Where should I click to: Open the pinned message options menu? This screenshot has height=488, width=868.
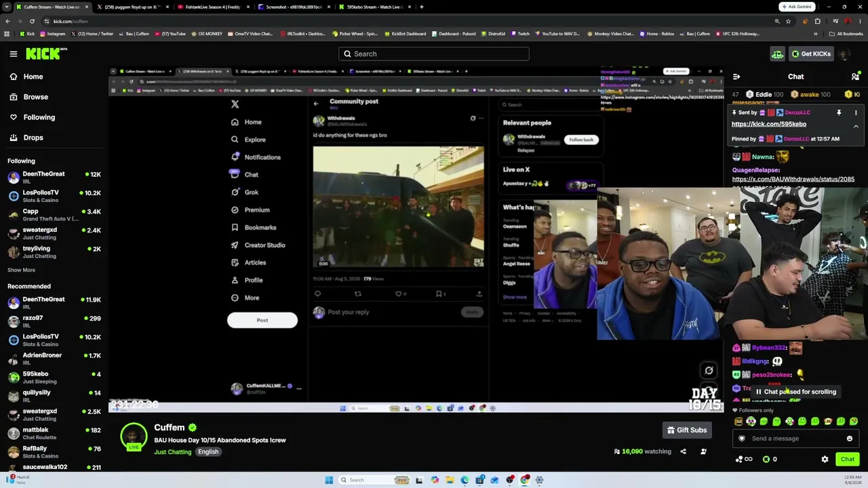tap(856, 113)
